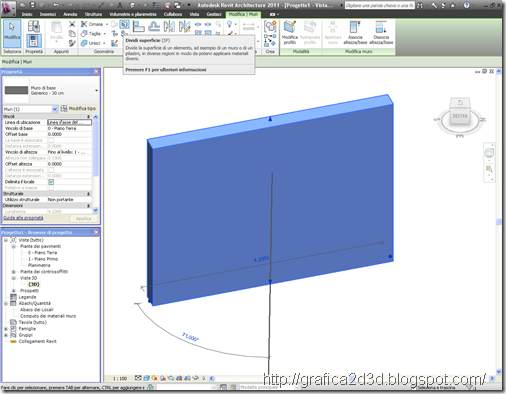
Task: Click the Applica button
Action: coord(83,219)
